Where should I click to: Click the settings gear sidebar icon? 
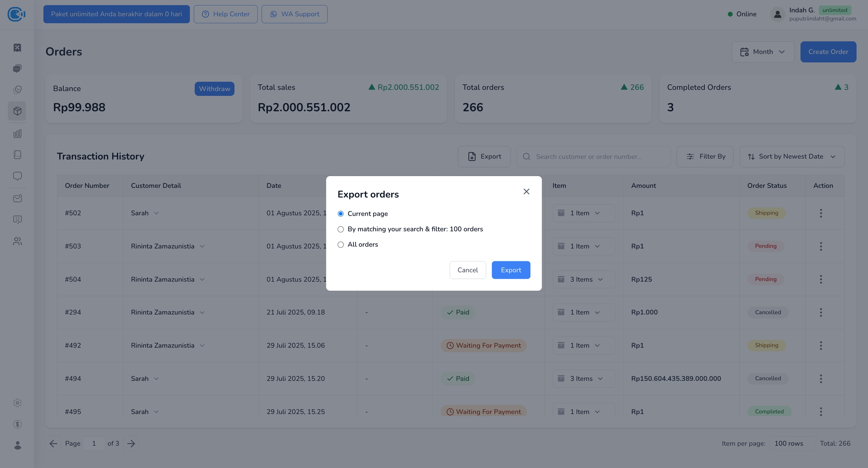click(17, 403)
